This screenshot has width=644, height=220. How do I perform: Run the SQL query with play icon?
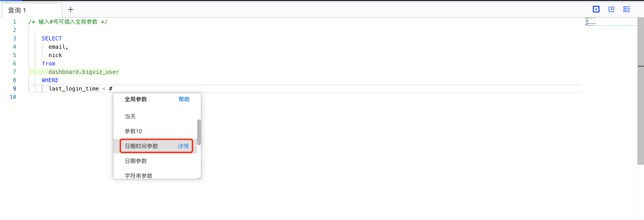coord(596,10)
